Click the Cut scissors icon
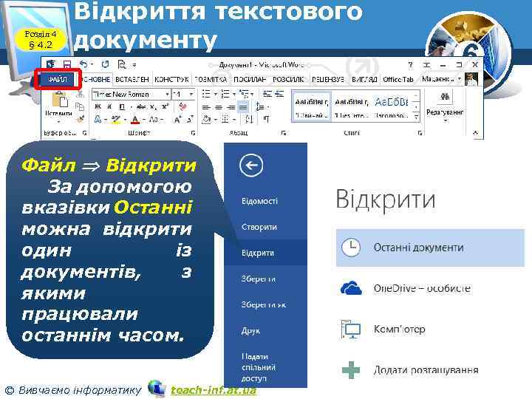532x399 pixels. pyautogui.click(x=80, y=95)
